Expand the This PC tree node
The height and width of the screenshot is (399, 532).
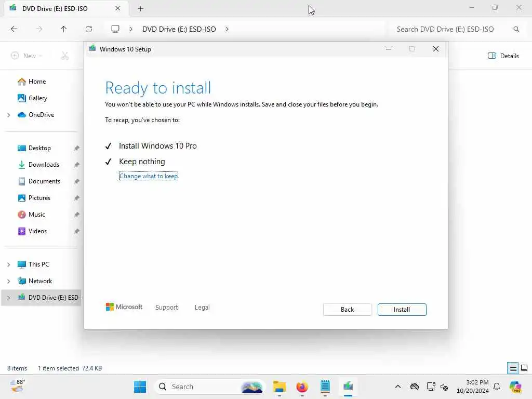pos(8,264)
